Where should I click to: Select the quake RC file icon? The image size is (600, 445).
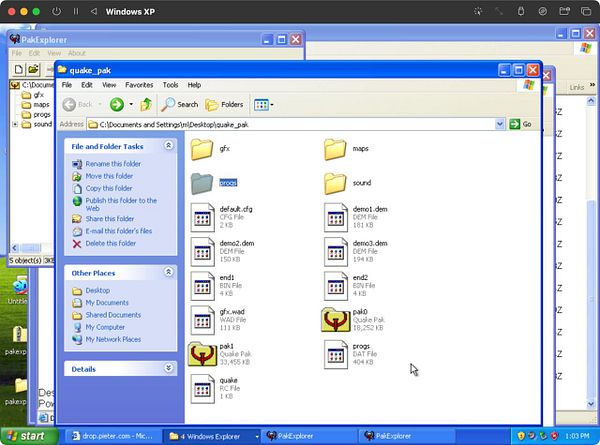point(202,388)
